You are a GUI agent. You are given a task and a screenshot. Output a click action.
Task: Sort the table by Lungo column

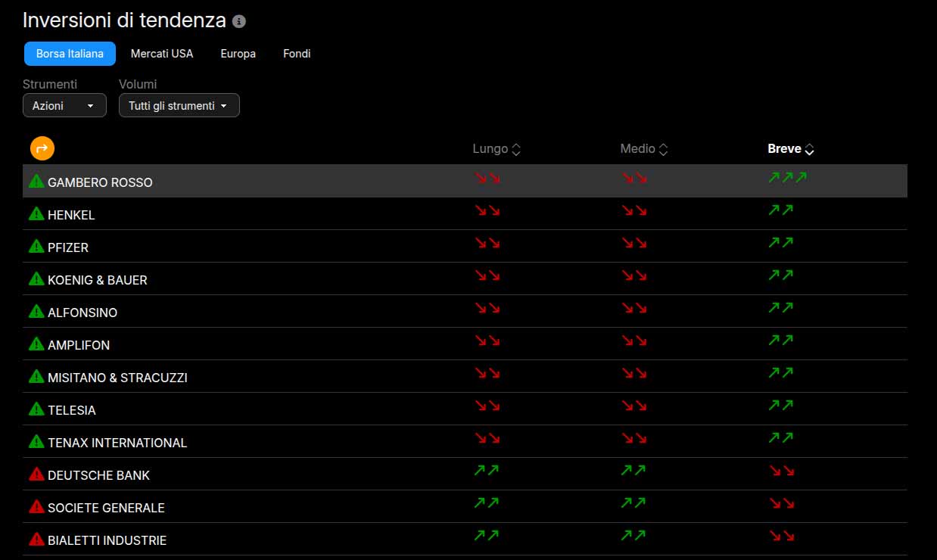[497, 149]
